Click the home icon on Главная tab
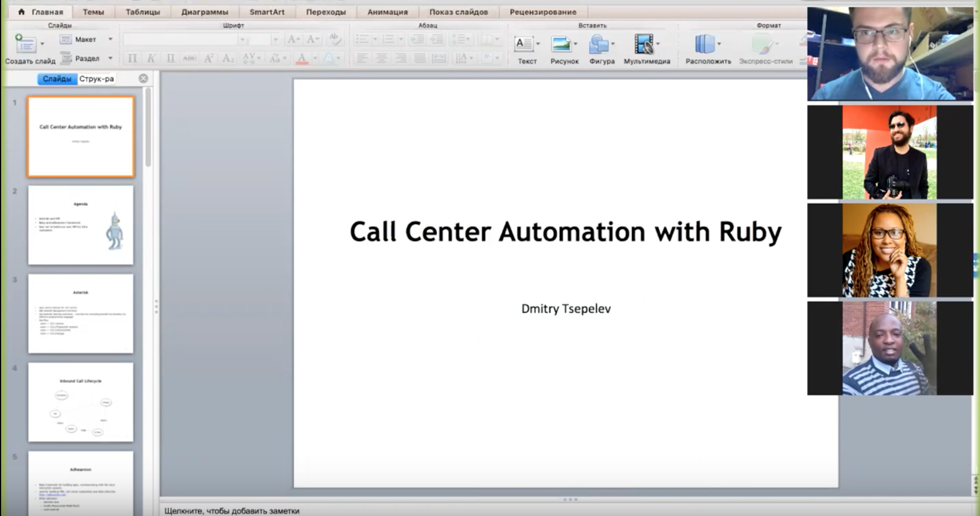Screen dimensions: 980x516 coord(21,11)
